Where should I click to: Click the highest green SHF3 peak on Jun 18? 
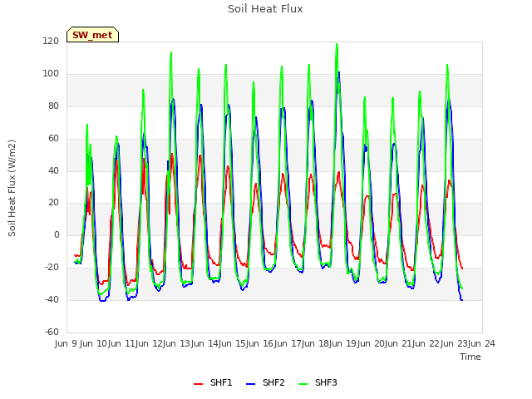(x=337, y=44)
